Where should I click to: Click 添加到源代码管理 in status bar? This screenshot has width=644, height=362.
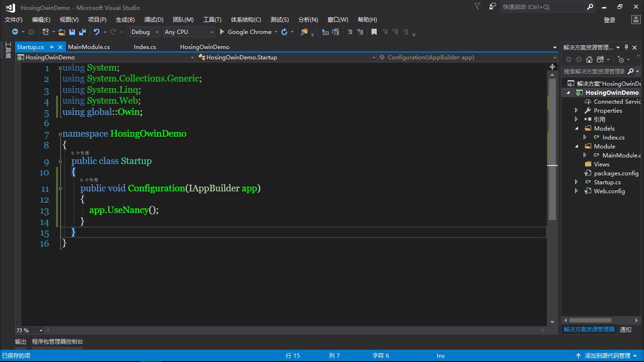click(607, 356)
